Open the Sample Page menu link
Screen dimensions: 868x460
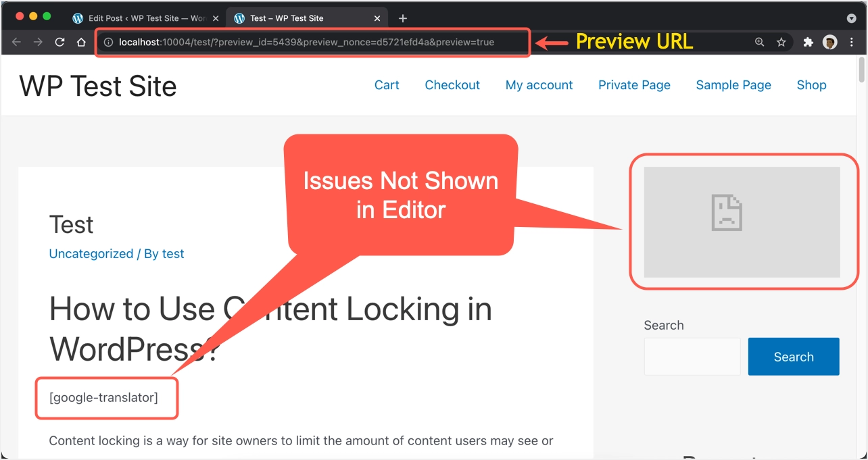(x=733, y=85)
